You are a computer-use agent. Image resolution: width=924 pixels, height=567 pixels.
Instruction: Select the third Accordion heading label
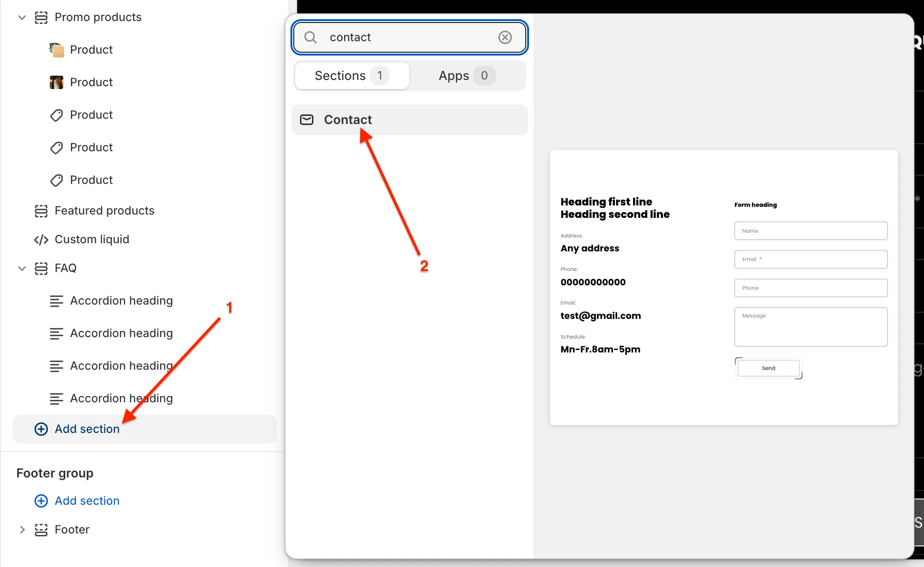[x=121, y=366]
